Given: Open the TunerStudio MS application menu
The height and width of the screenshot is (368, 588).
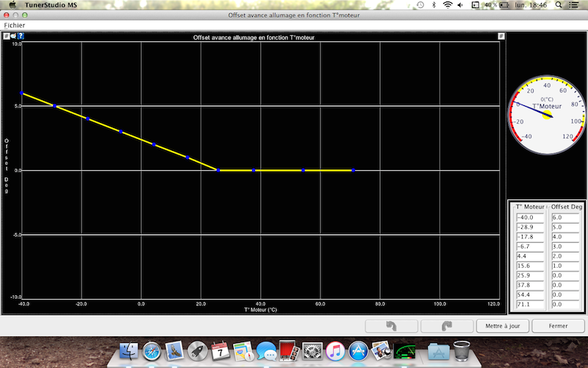Looking at the screenshot, I should tap(51, 5).
